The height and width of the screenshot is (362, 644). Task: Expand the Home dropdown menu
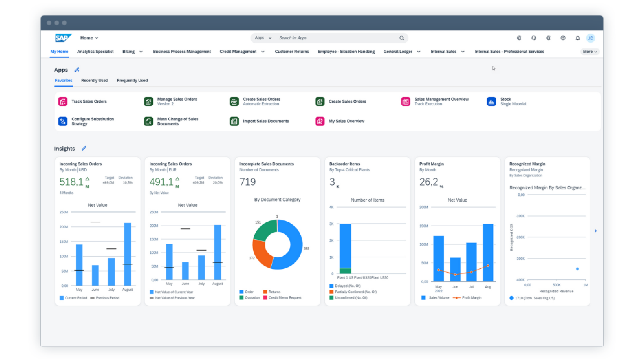[x=89, y=38]
